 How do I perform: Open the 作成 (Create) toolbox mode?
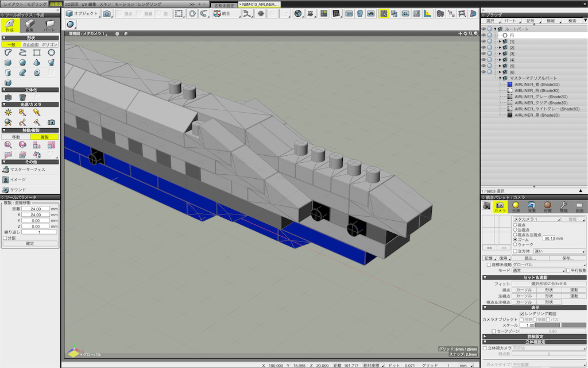[x=10, y=25]
